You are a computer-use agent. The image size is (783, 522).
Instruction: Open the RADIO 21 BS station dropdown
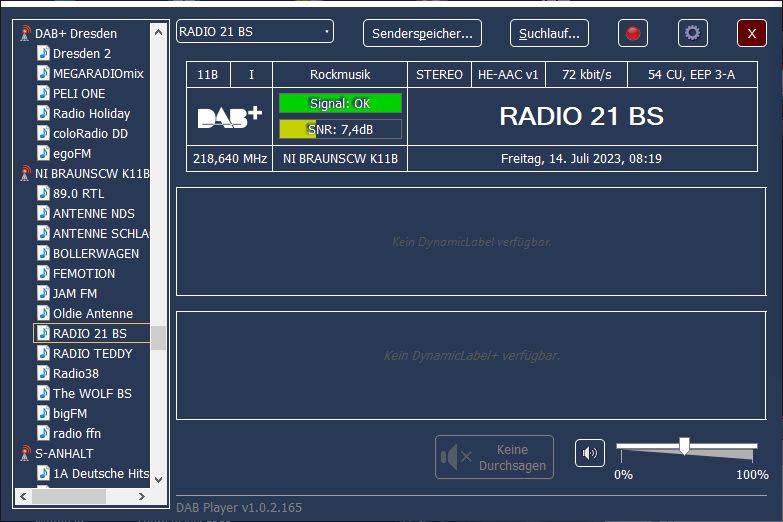coord(255,32)
